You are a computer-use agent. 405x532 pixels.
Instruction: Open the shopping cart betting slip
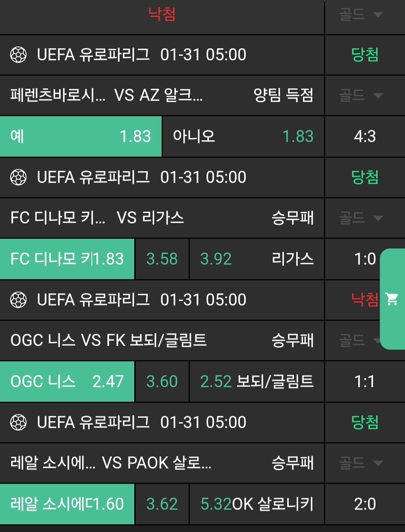point(392,299)
